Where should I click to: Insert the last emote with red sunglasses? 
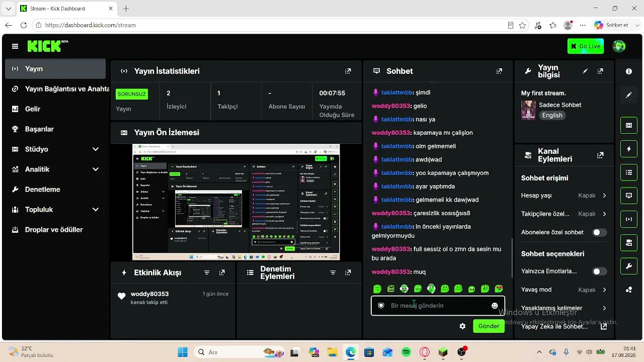[499, 289]
